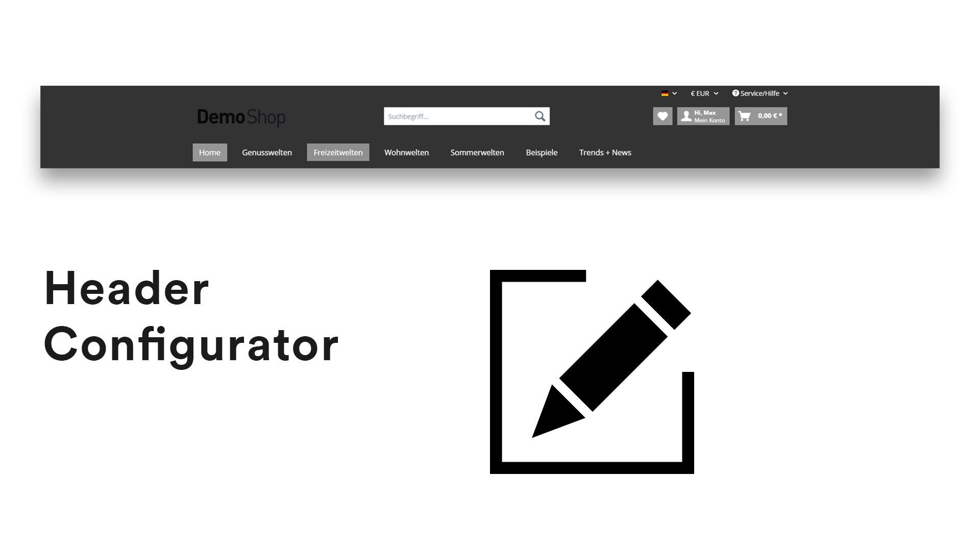Screen dimensions: 980x551
Task: Select the Freizeitwelten navigation tab
Action: [338, 152]
